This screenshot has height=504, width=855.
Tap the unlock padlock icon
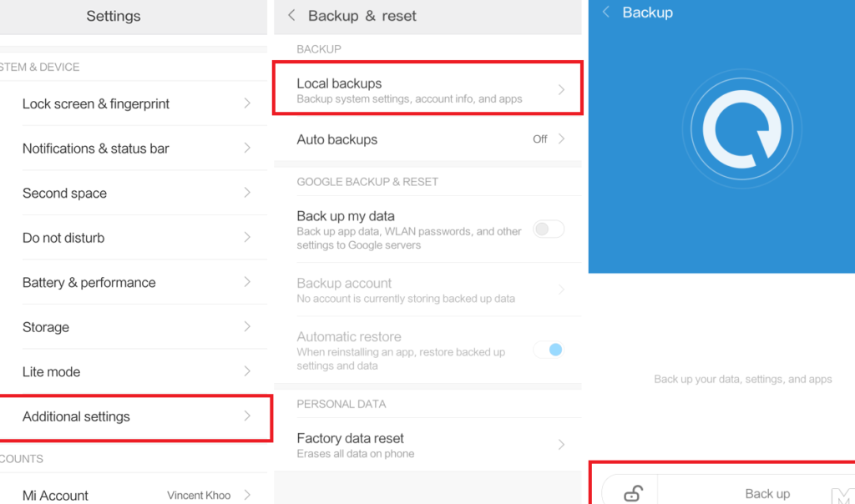[633, 494]
